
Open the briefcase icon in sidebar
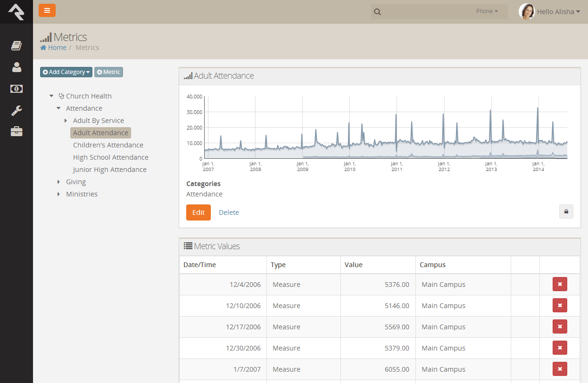click(17, 131)
